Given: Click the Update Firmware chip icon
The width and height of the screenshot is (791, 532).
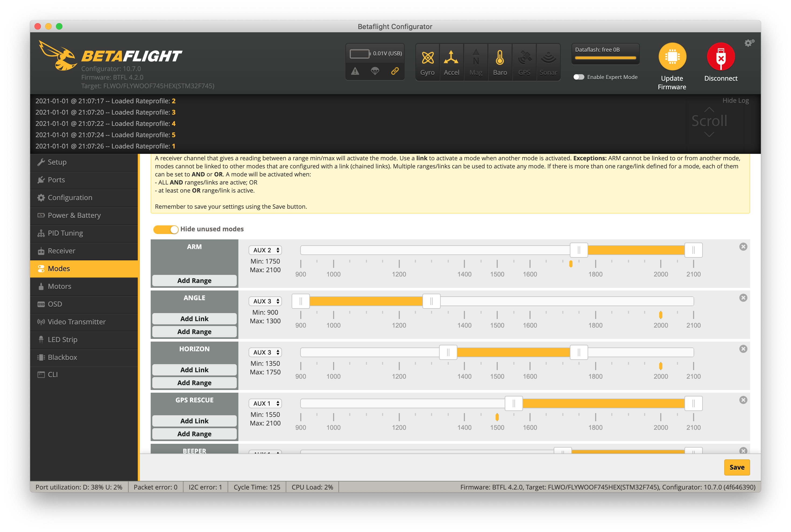Looking at the screenshot, I should [x=672, y=56].
